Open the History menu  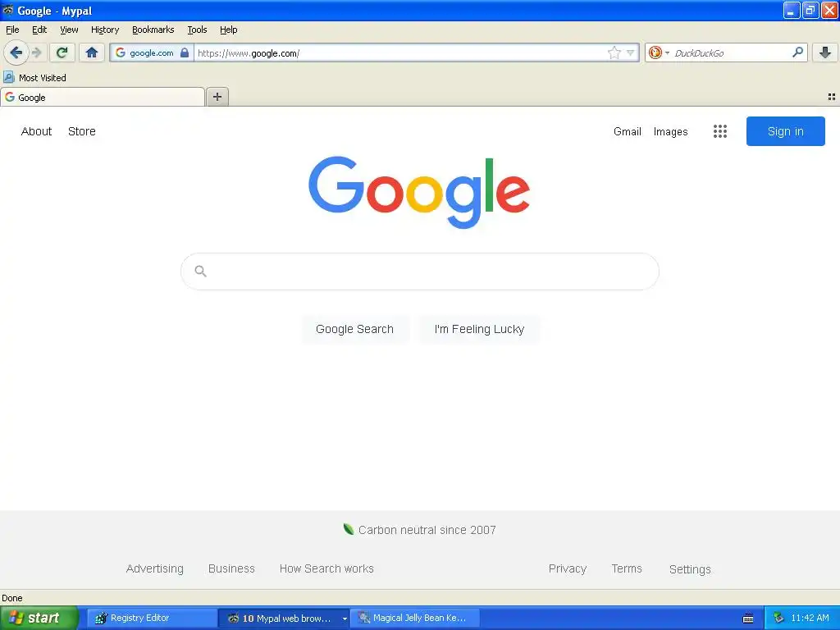point(104,30)
